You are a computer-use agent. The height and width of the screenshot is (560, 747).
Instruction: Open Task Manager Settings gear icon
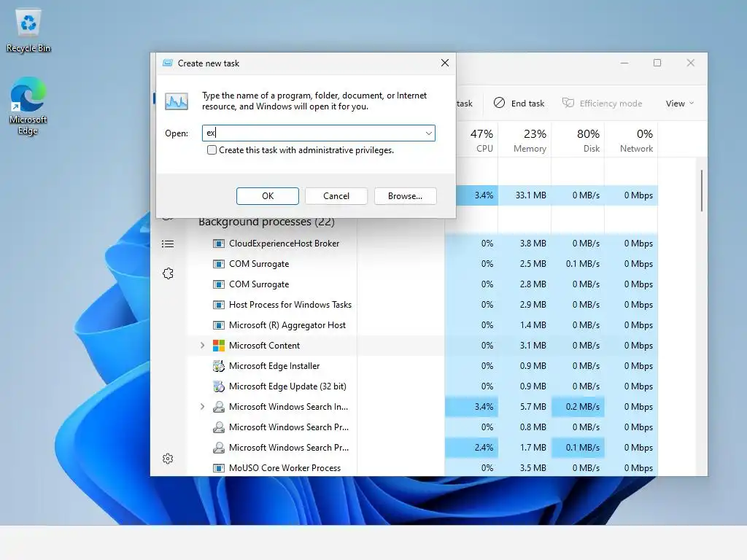(168, 459)
